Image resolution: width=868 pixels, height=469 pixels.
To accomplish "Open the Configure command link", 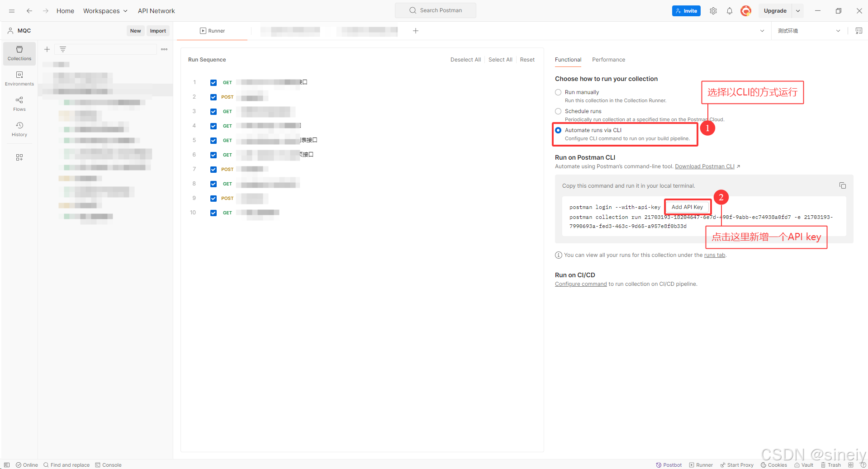I will 581,284.
